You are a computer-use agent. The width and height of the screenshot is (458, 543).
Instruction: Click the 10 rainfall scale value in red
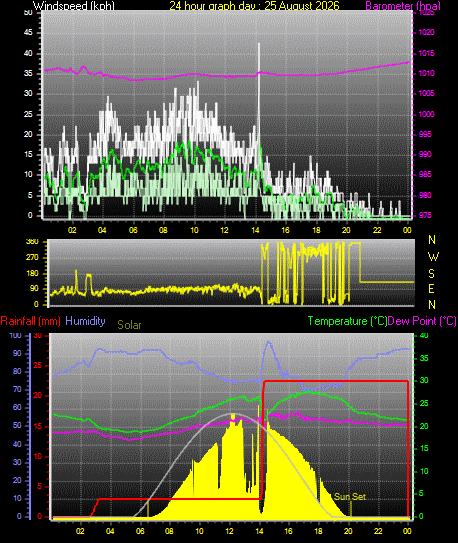37,457
